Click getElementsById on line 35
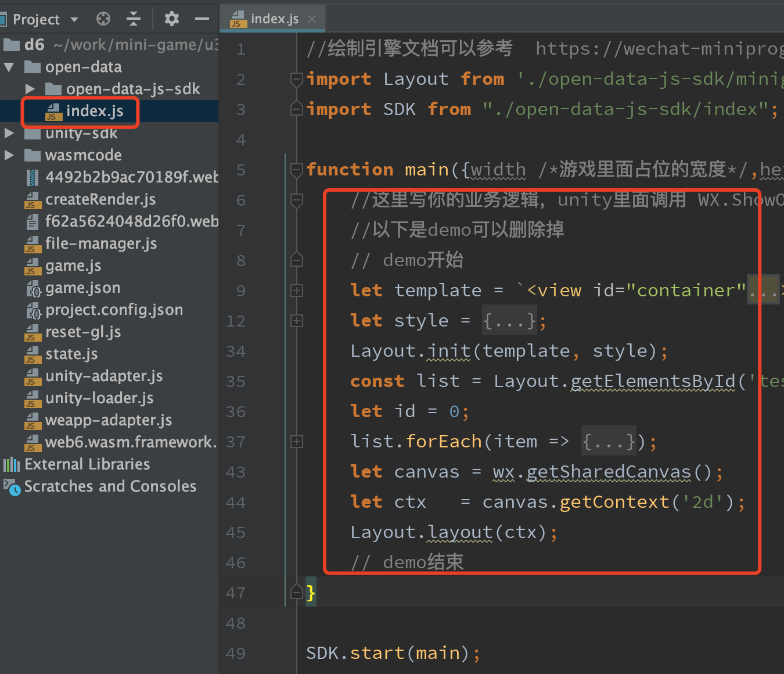The width and height of the screenshot is (784, 674). (653, 381)
